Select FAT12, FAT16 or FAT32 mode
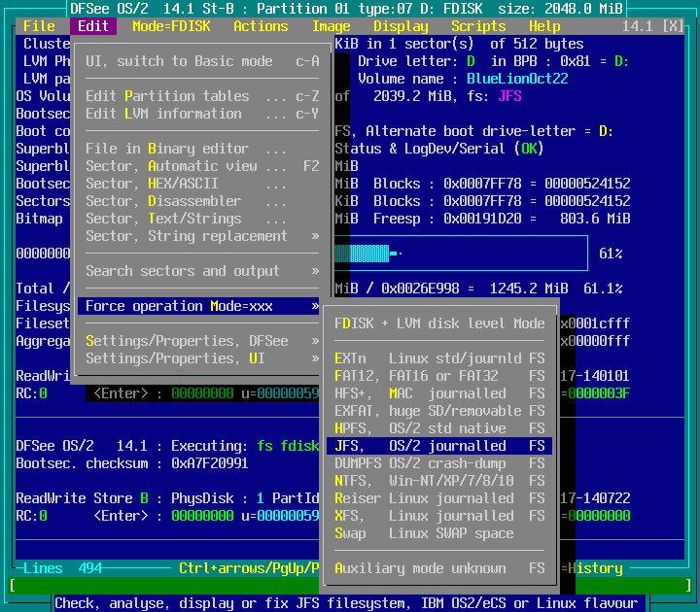Image resolution: width=700 pixels, height=612 pixels. pyautogui.click(x=439, y=376)
